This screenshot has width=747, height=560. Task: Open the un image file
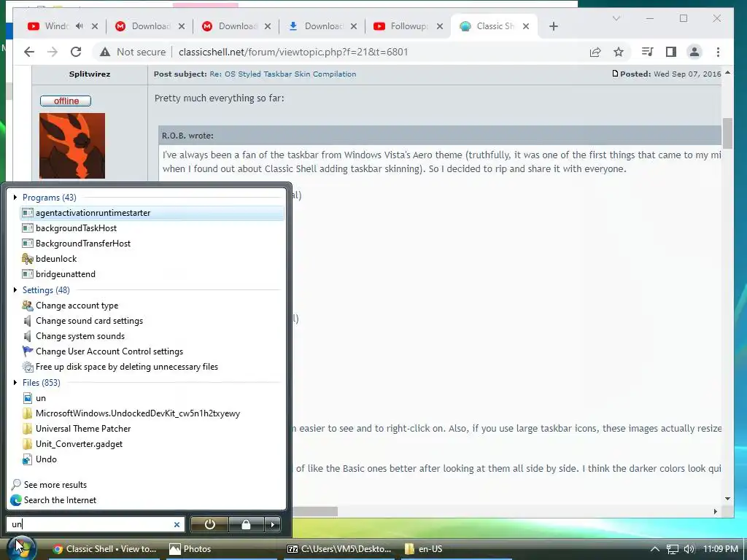(x=152, y=398)
